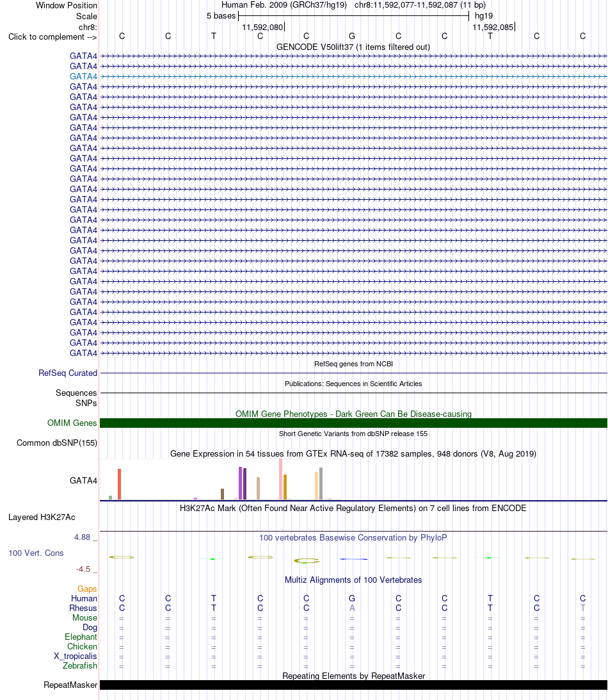Screen dimensions: 608x700
Task: Click the "RepeatMasker" track label
Action: [70, 685]
